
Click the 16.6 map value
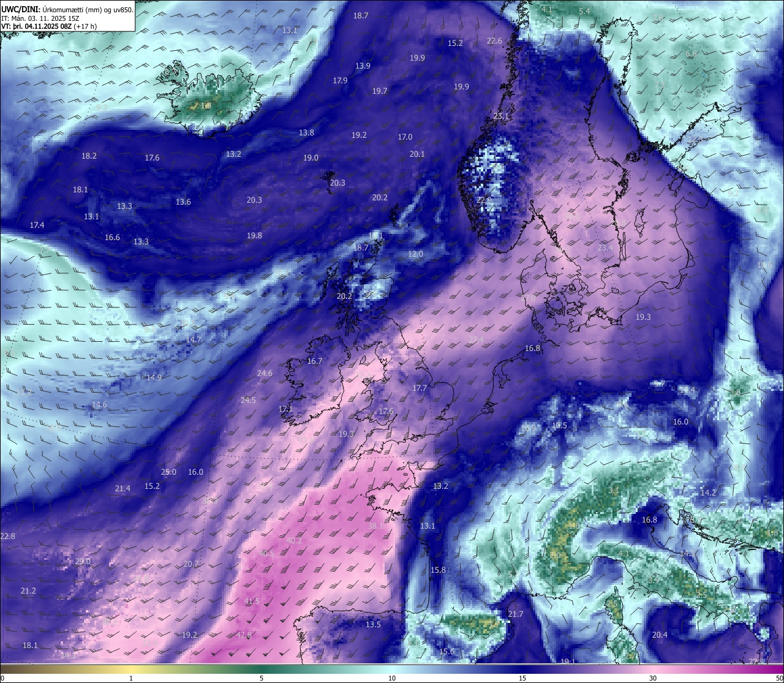112,238
